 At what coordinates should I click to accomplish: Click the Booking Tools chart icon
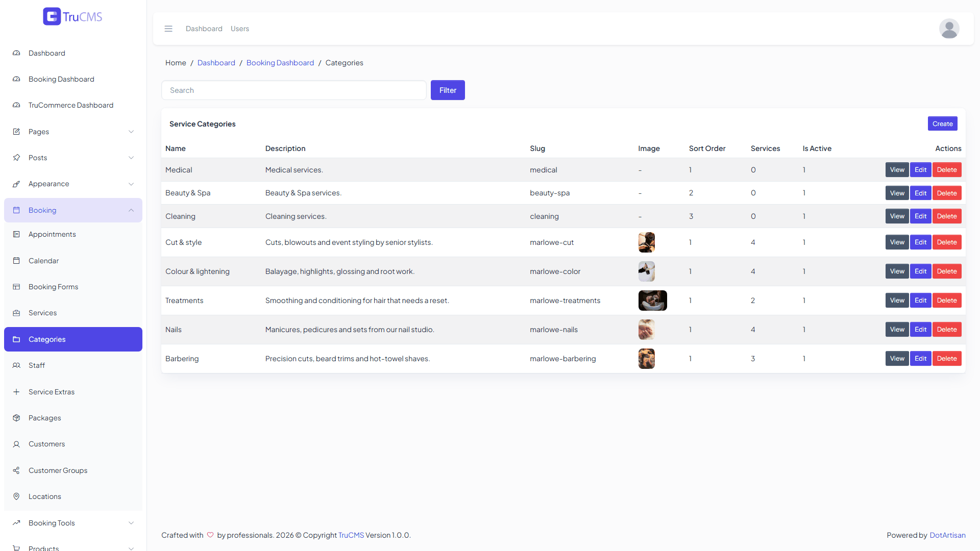pos(16,523)
